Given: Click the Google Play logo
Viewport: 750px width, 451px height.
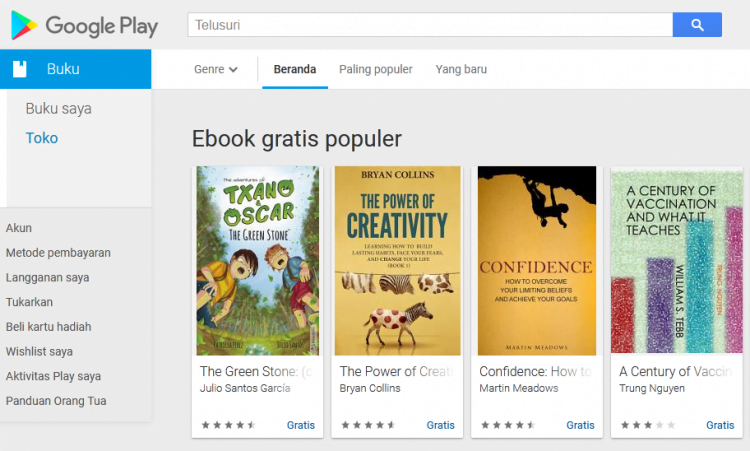Looking at the screenshot, I should (x=84, y=25).
